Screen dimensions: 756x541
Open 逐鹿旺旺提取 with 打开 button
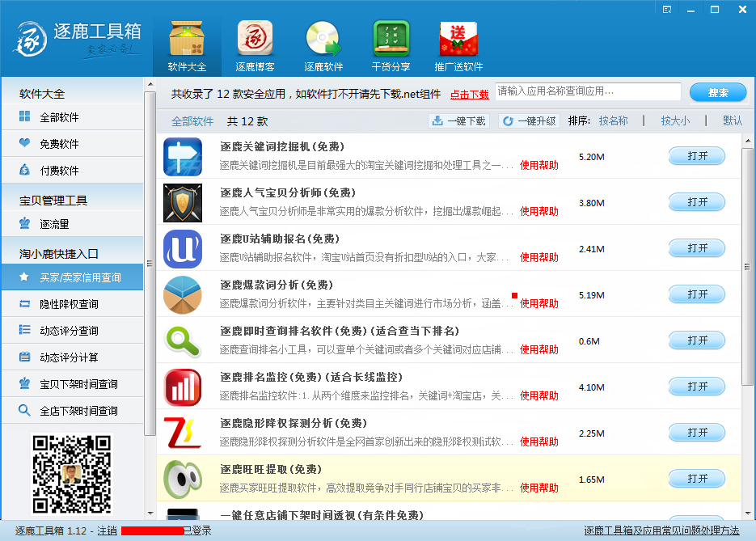697,479
